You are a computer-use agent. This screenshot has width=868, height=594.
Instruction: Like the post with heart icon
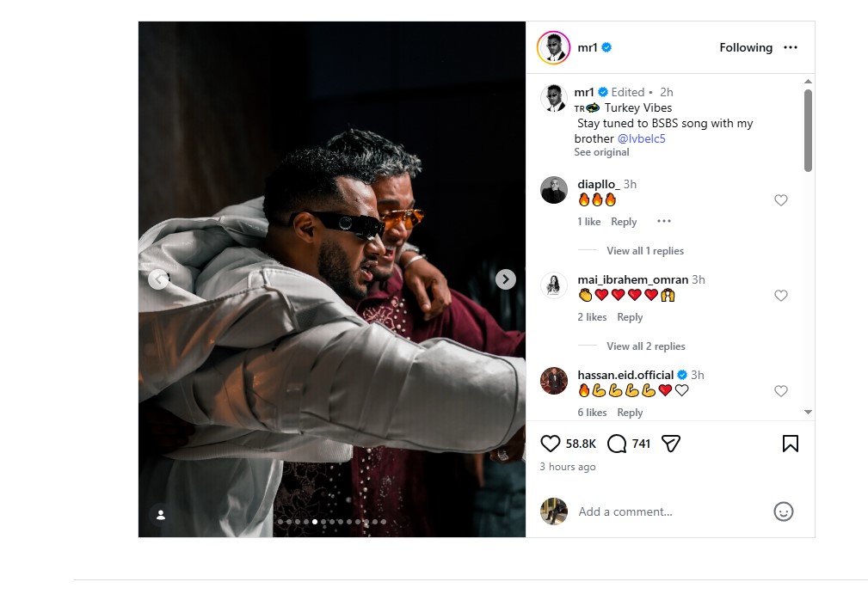pyautogui.click(x=551, y=444)
